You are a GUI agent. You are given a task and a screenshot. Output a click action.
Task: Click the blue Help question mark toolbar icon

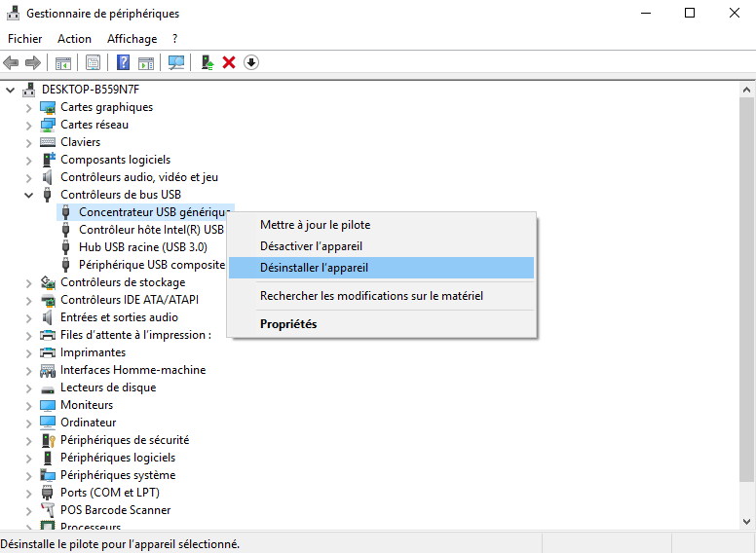124,62
